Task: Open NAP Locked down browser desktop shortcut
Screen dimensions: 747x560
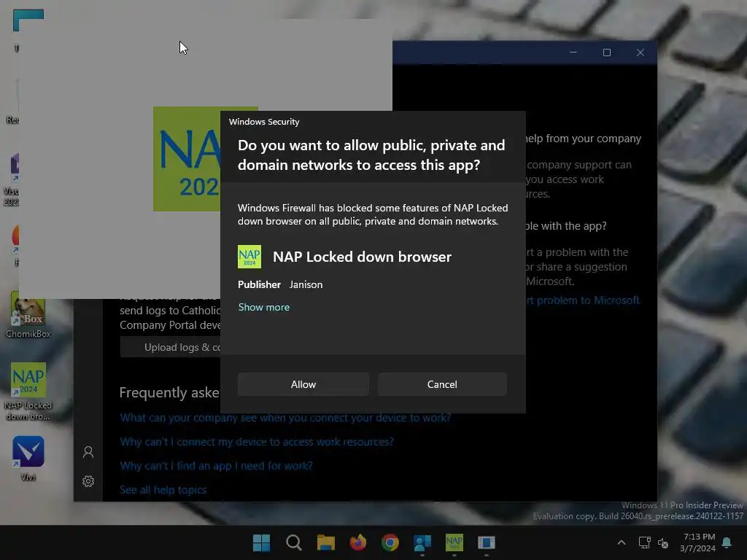Action: (x=28, y=391)
